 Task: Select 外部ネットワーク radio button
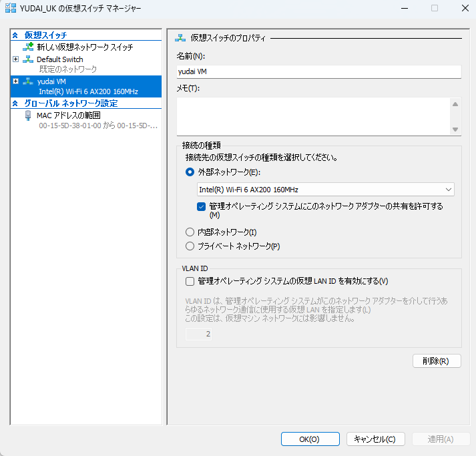(x=190, y=172)
